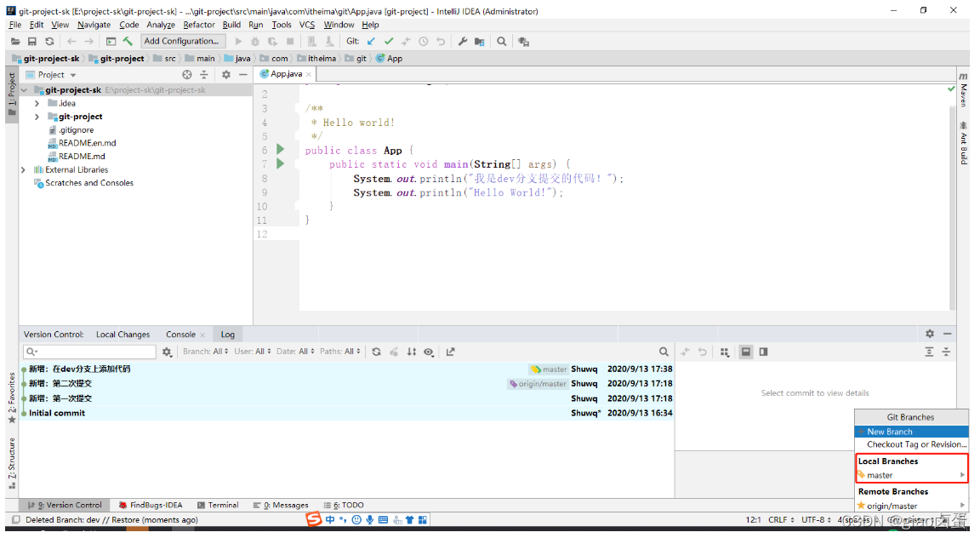Viewport: 980px width, 538px height.
Task: Open Paths filter dropdown in Log
Action: [340, 352]
